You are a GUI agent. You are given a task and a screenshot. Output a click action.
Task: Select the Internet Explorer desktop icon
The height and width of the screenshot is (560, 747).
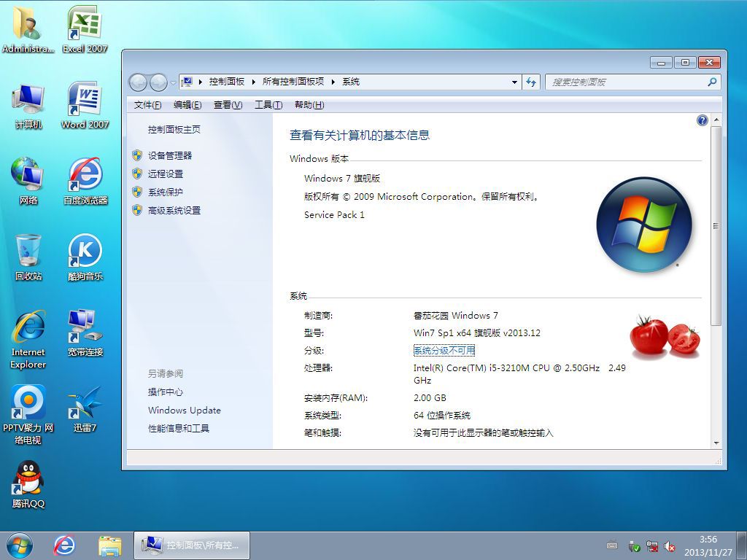point(28,340)
